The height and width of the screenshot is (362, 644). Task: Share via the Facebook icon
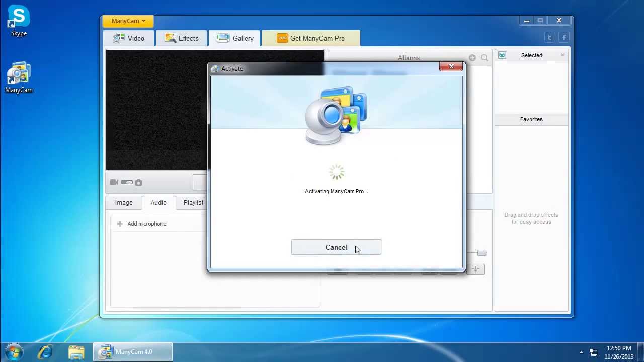point(564,37)
